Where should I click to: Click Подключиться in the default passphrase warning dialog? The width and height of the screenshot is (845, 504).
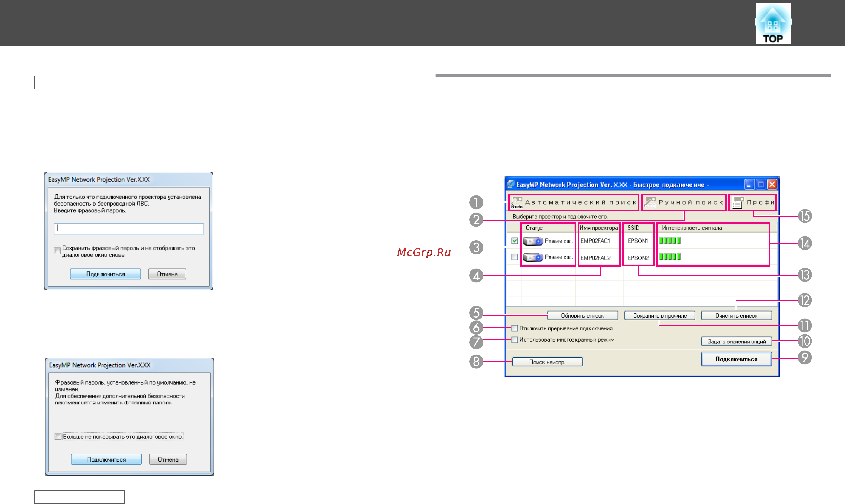tap(106, 460)
